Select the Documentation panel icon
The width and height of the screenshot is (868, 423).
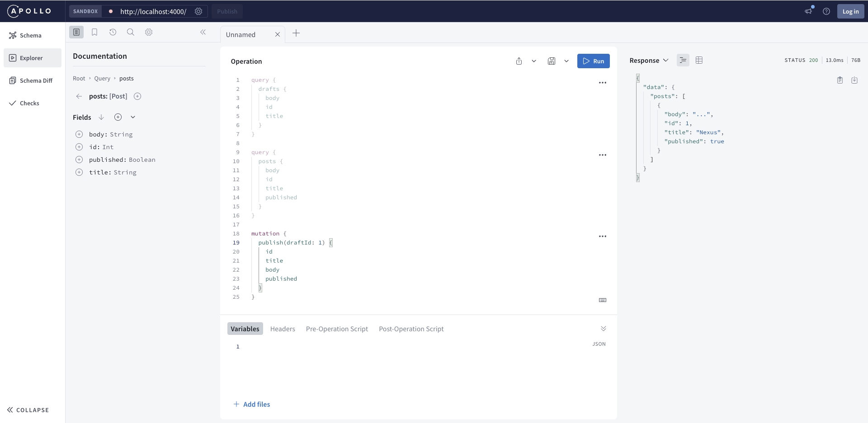pyautogui.click(x=76, y=32)
